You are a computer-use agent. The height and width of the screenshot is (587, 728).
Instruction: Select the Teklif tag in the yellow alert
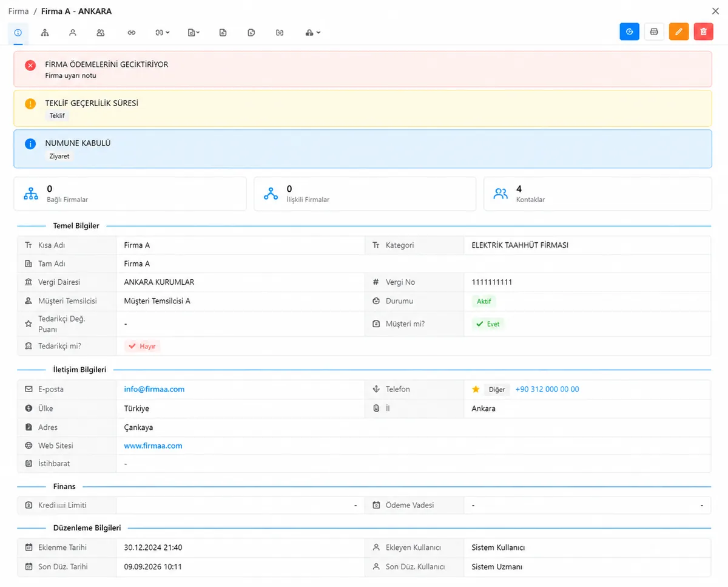coord(57,115)
